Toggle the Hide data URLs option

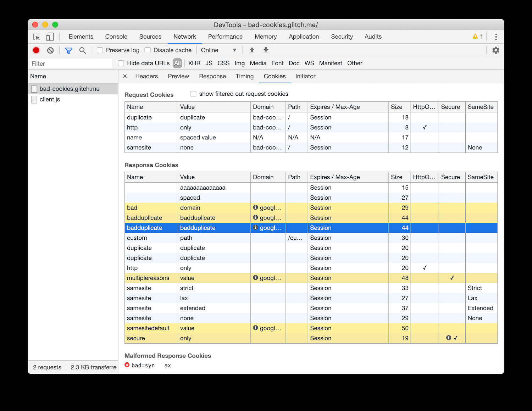coord(121,63)
